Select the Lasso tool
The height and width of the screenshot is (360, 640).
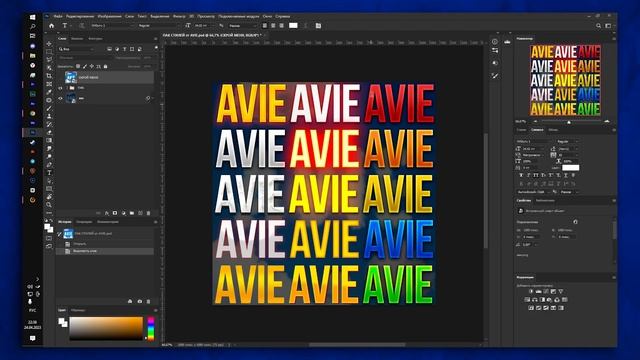click(49, 60)
